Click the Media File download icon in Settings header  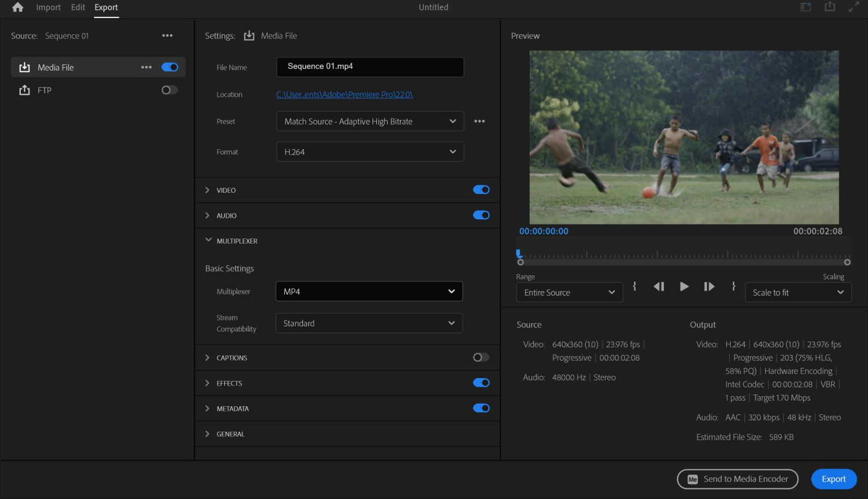249,35
